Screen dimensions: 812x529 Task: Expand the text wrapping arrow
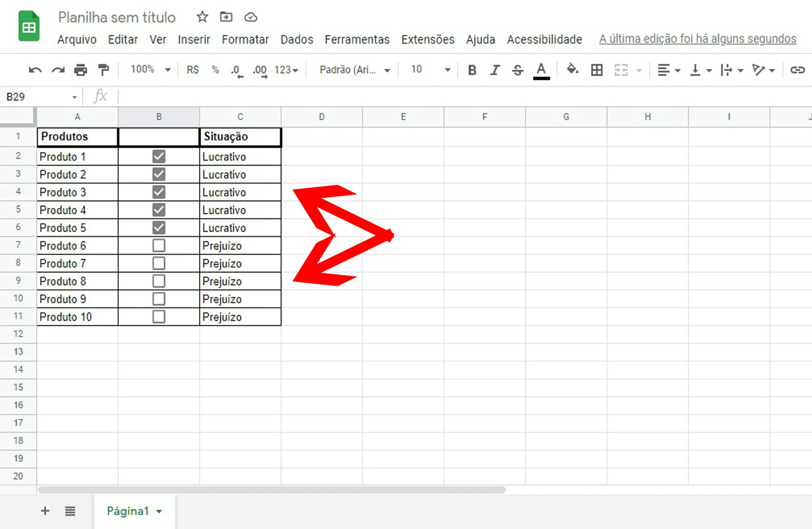point(740,71)
